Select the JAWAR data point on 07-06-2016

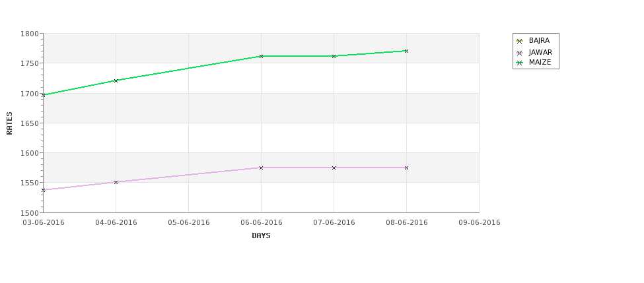point(334,168)
